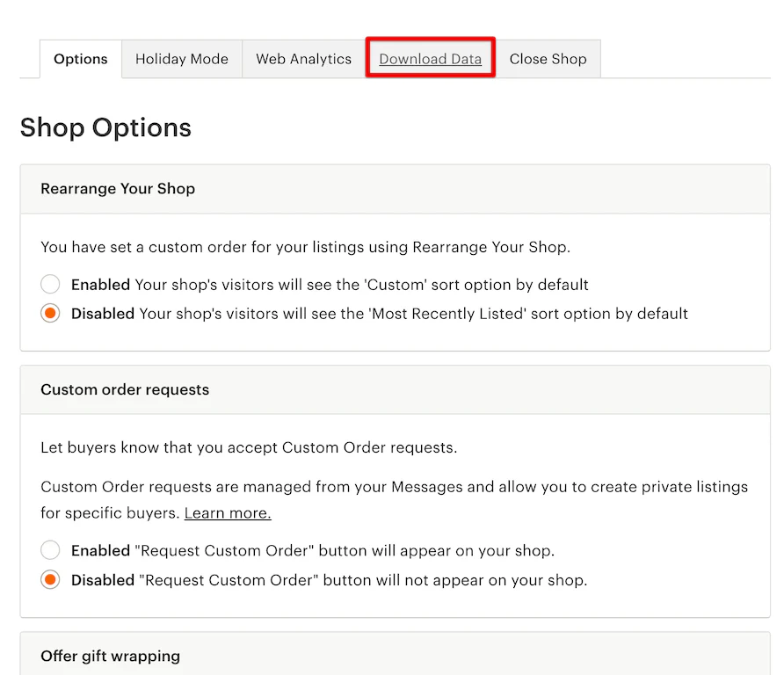Click the Offer gift wrapping section header
Image resolution: width=784 pixels, height=675 pixels.
pos(110,656)
